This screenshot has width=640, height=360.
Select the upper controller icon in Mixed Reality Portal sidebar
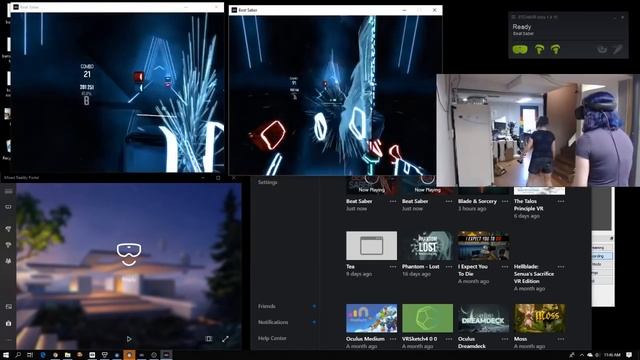click(8, 229)
